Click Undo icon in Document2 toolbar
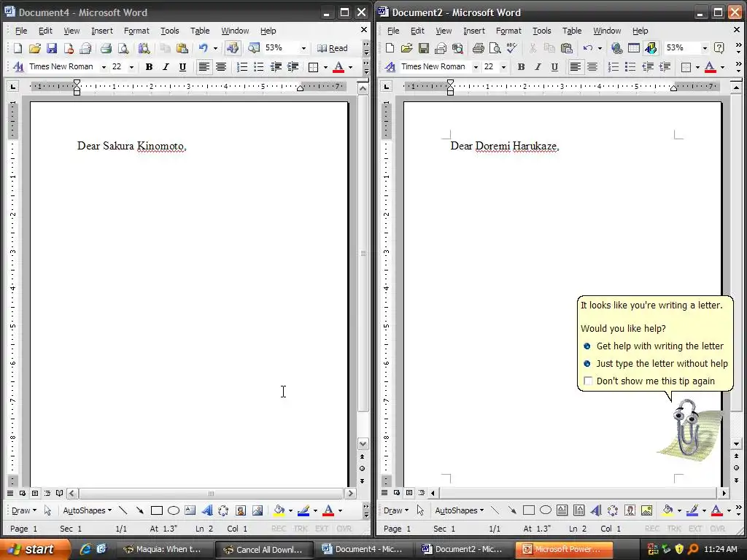747x560 pixels. coord(588,48)
